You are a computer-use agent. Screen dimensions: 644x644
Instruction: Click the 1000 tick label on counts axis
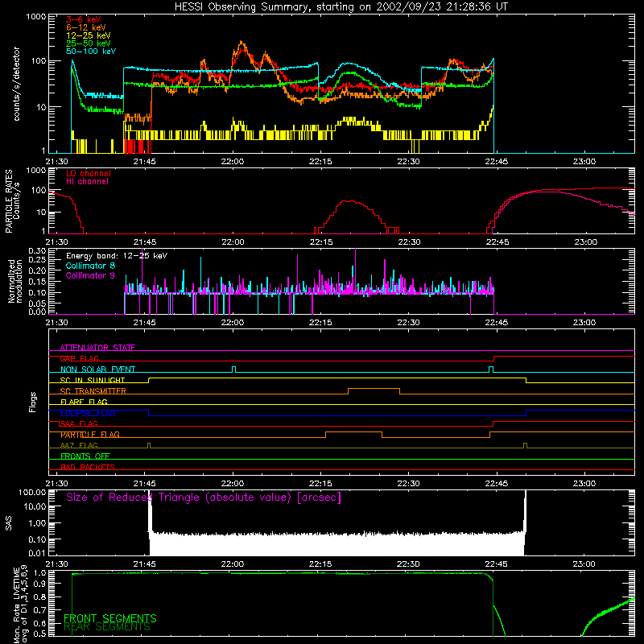tap(36, 17)
